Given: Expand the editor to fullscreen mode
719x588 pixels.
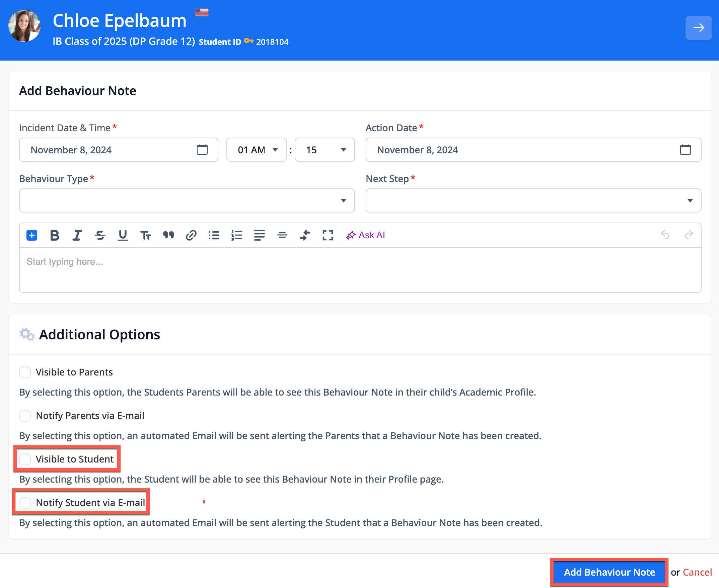Looking at the screenshot, I should (327, 235).
